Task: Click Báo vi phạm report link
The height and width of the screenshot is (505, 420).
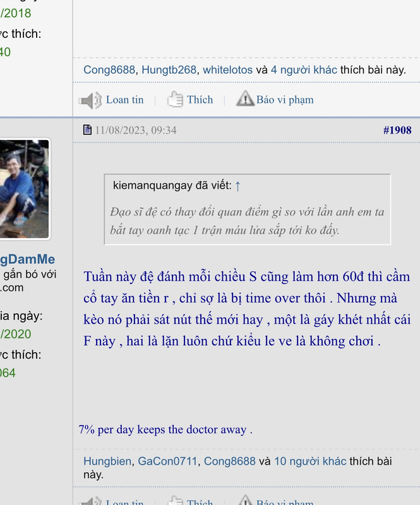Action: (x=285, y=100)
